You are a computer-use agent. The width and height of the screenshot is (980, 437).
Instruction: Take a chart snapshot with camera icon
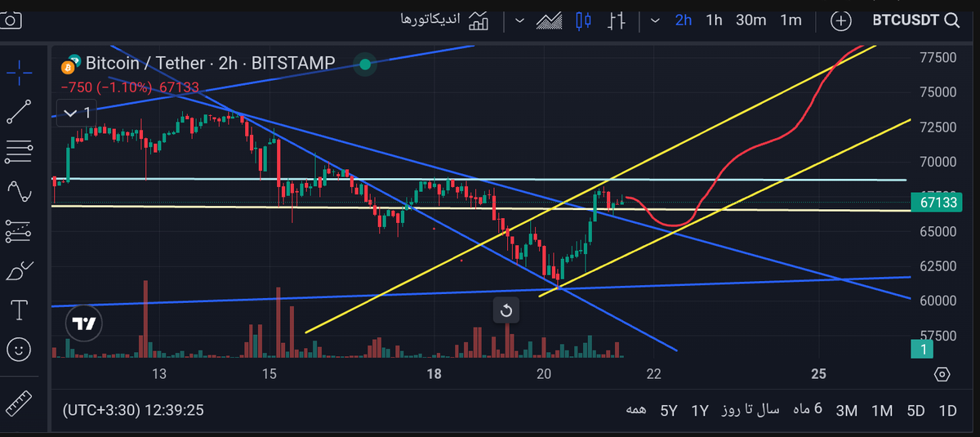pyautogui.click(x=10, y=20)
